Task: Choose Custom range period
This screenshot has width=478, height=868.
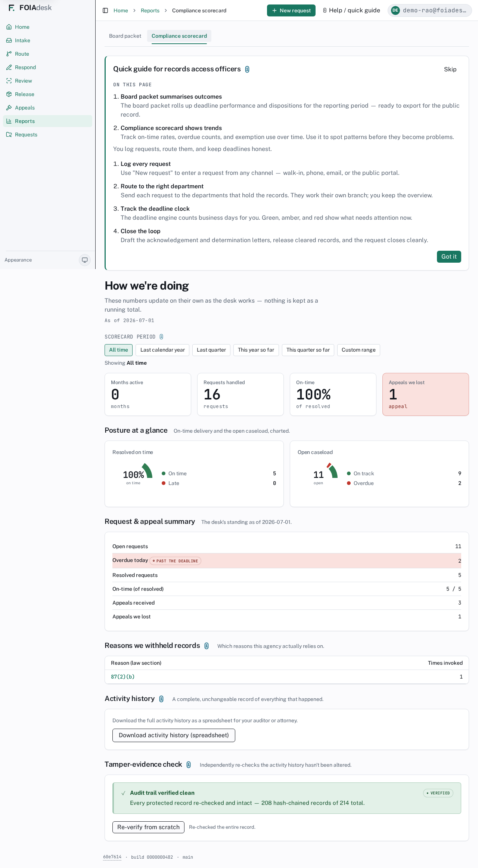Action: tap(358, 350)
